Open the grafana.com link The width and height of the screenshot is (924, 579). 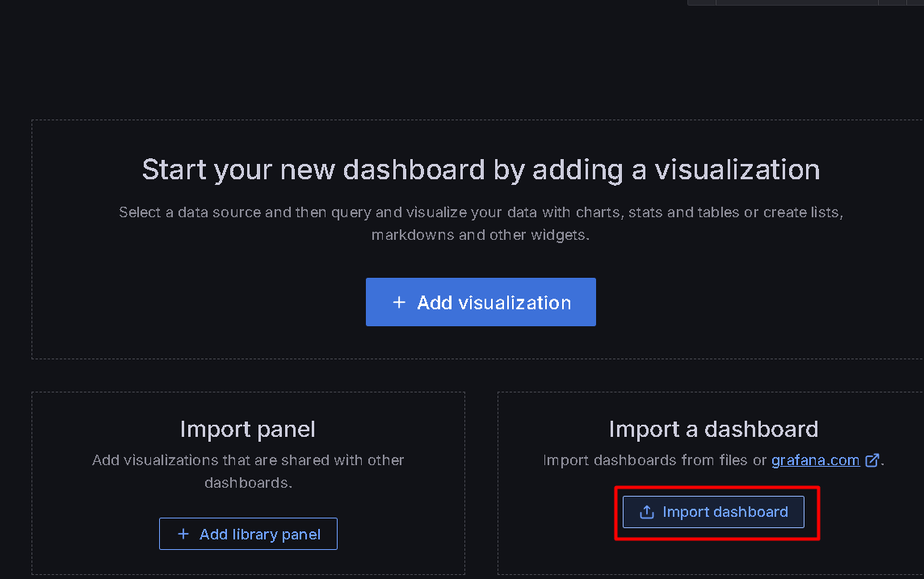coord(815,460)
